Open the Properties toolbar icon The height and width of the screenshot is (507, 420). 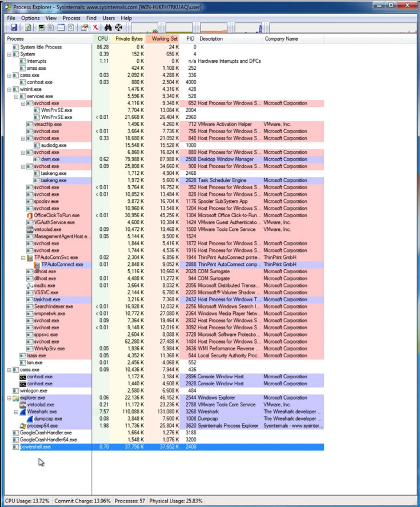point(85,27)
